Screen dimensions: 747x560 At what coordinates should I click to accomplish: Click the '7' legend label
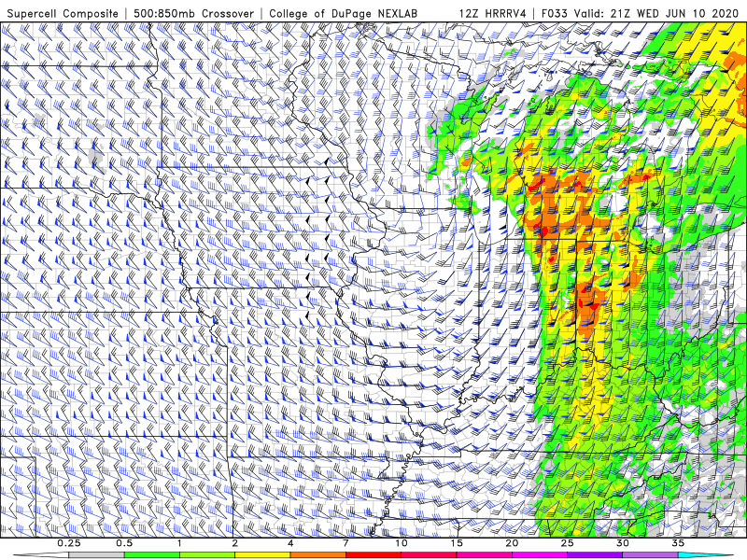pyautogui.click(x=345, y=543)
